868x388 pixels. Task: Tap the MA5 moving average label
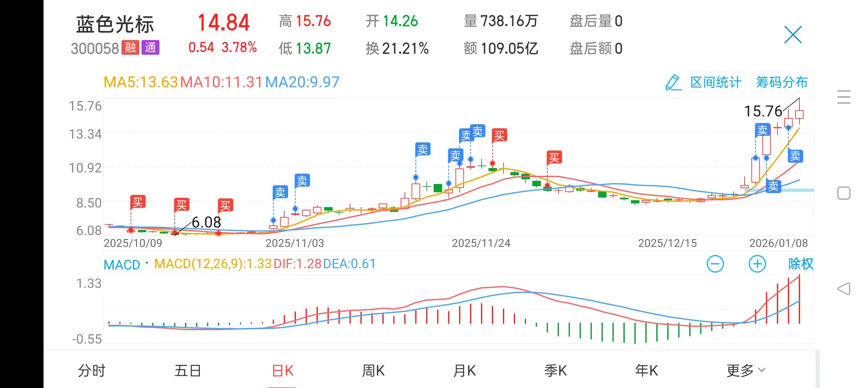point(141,82)
